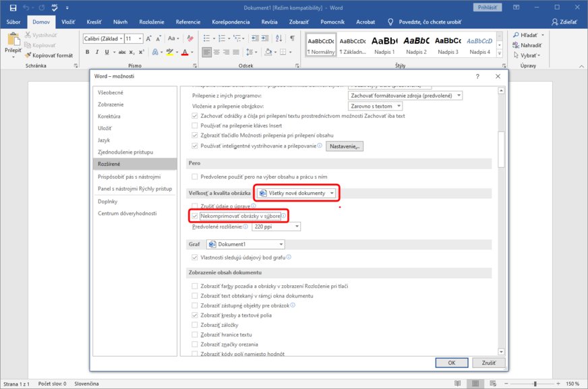Click the Underline formatting button
The image size is (588, 389).
click(x=108, y=53)
